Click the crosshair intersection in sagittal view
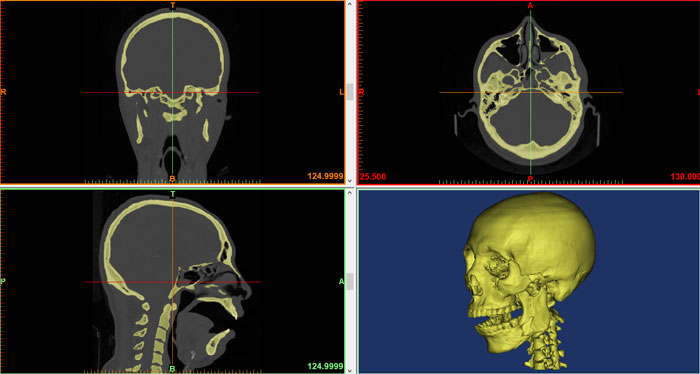The height and width of the screenshot is (374, 700). [172, 282]
